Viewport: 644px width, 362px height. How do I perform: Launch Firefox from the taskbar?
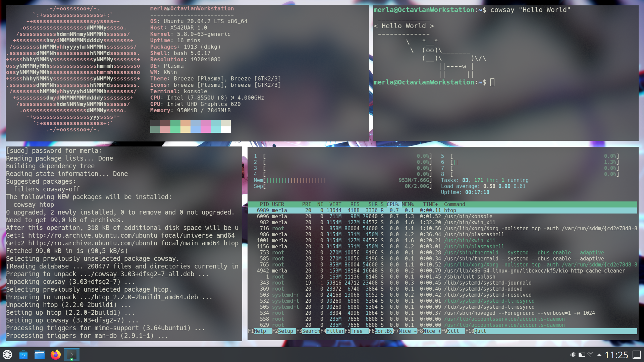pos(56,355)
